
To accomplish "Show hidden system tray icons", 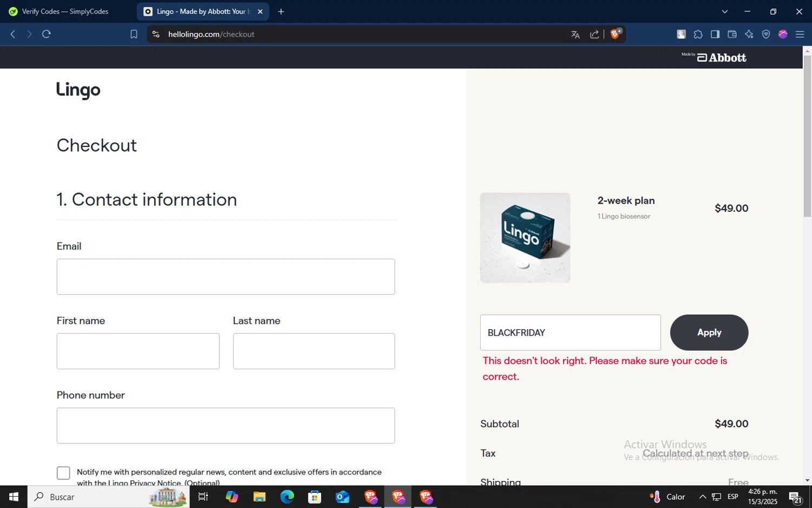I will click(703, 497).
